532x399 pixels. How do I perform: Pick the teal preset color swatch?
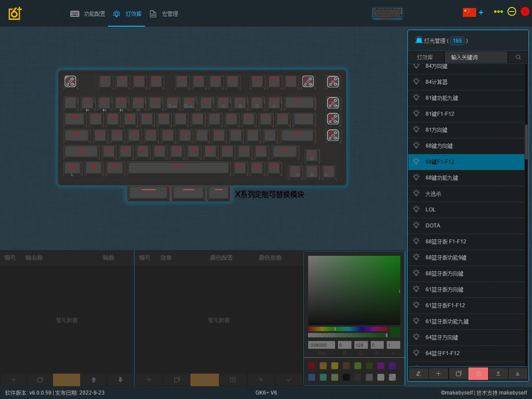pos(323,377)
